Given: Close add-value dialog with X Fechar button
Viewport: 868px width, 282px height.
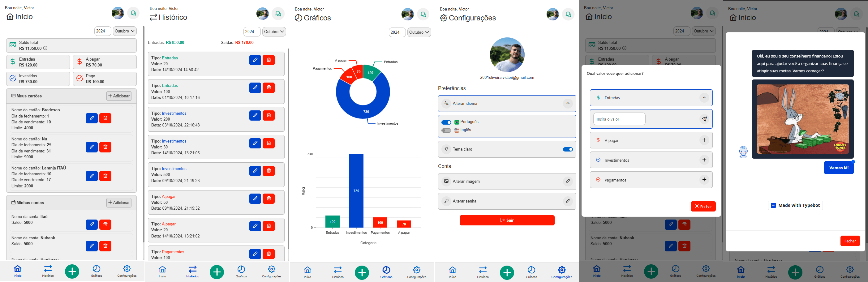Looking at the screenshot, I should (703, 207).
